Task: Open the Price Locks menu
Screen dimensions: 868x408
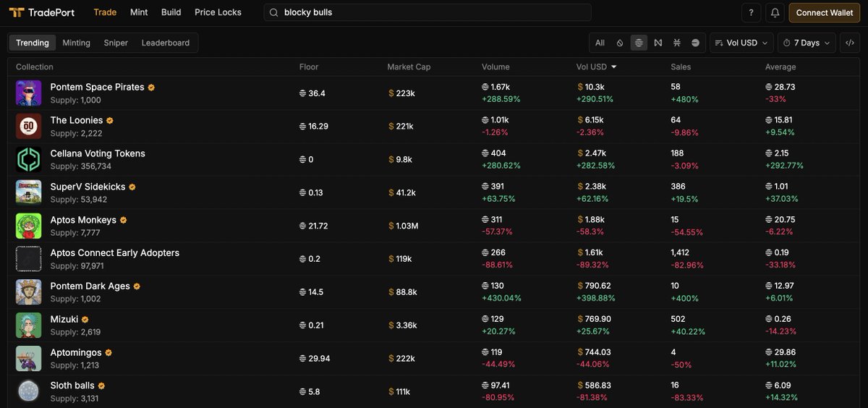Action: (x=218, y=12)
